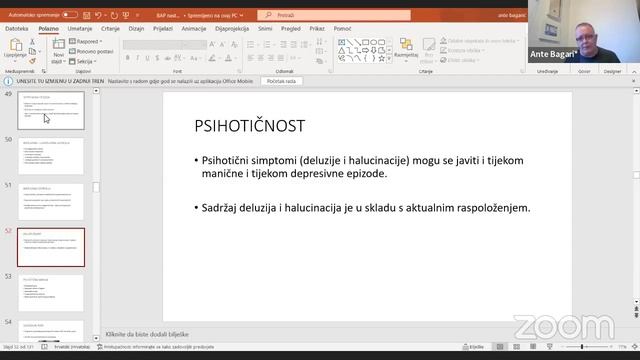This screenshot has height=360, width=640.
Task: Switch to the Crtanje tab
Action: [110, 29]
